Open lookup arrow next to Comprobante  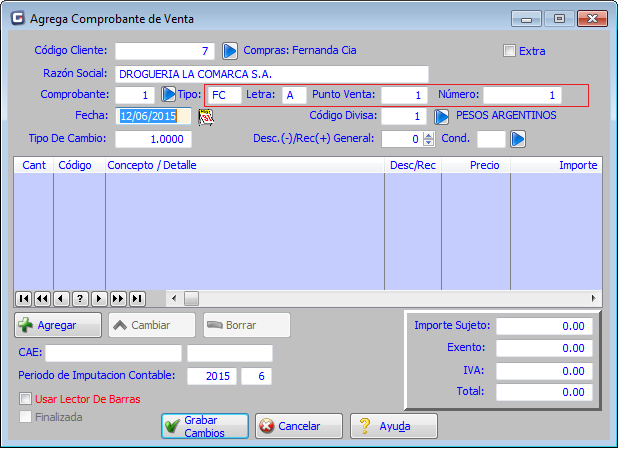click(168, 94)
